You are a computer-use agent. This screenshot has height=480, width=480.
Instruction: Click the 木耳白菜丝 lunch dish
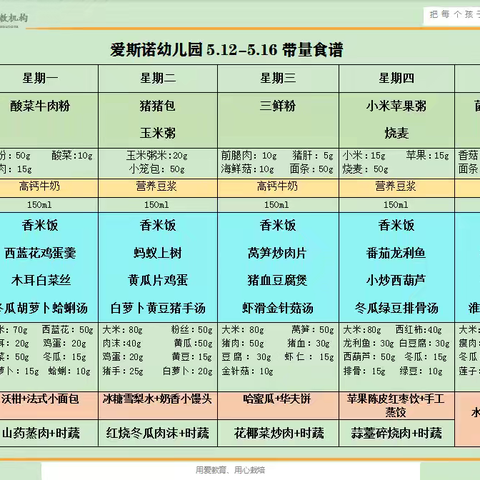pyautogui.click(x=41, y=280)
